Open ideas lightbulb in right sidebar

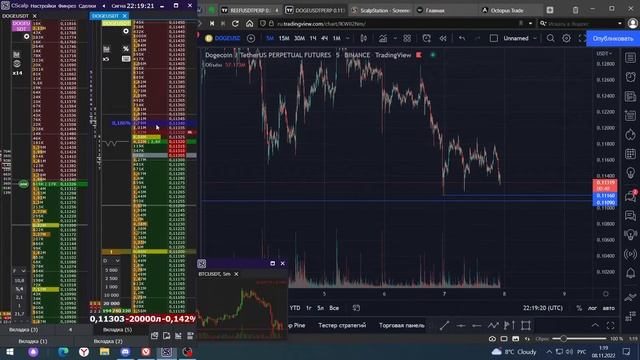631,173
